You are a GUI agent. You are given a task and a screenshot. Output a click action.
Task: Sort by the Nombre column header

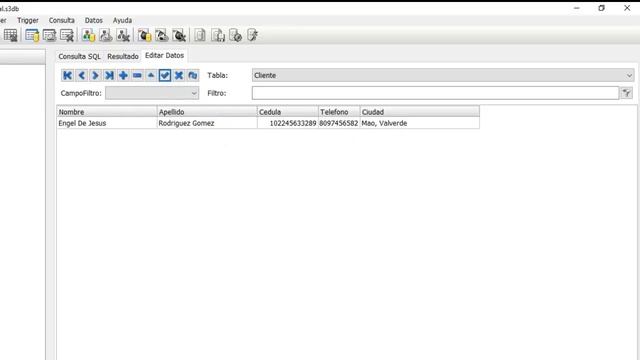coord(107,111)
